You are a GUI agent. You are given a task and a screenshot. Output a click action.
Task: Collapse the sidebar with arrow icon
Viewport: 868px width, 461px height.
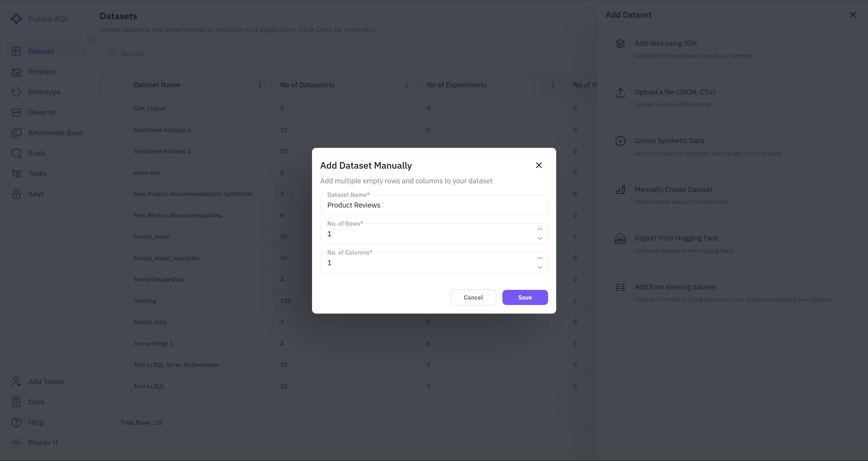91,38
